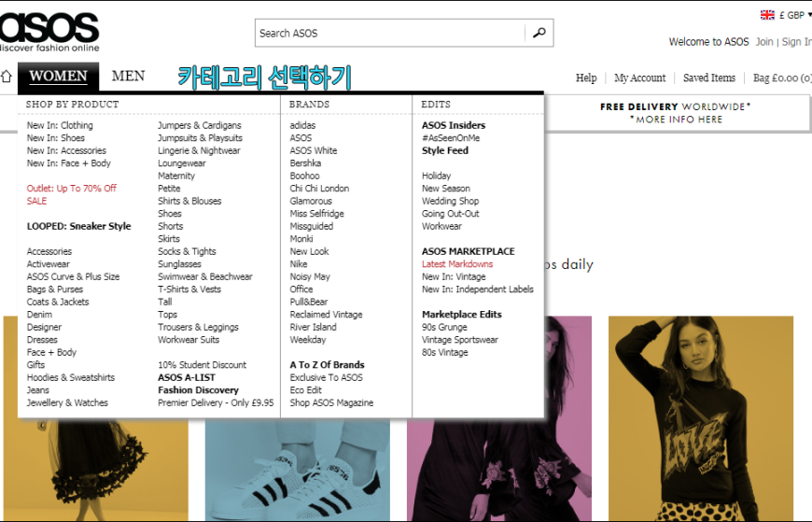Open the Dresses category
Screen dimensions: 812x522
click(x=42, y=340)
